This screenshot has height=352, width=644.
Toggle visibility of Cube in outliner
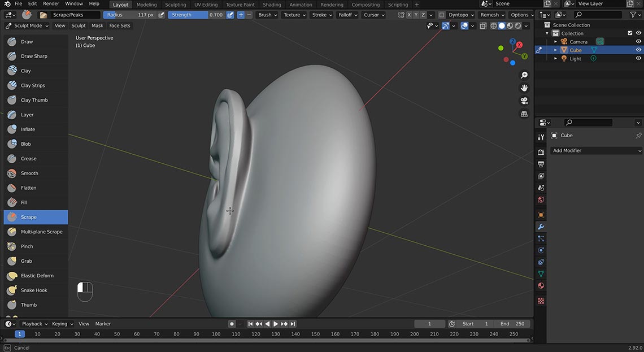638,50
